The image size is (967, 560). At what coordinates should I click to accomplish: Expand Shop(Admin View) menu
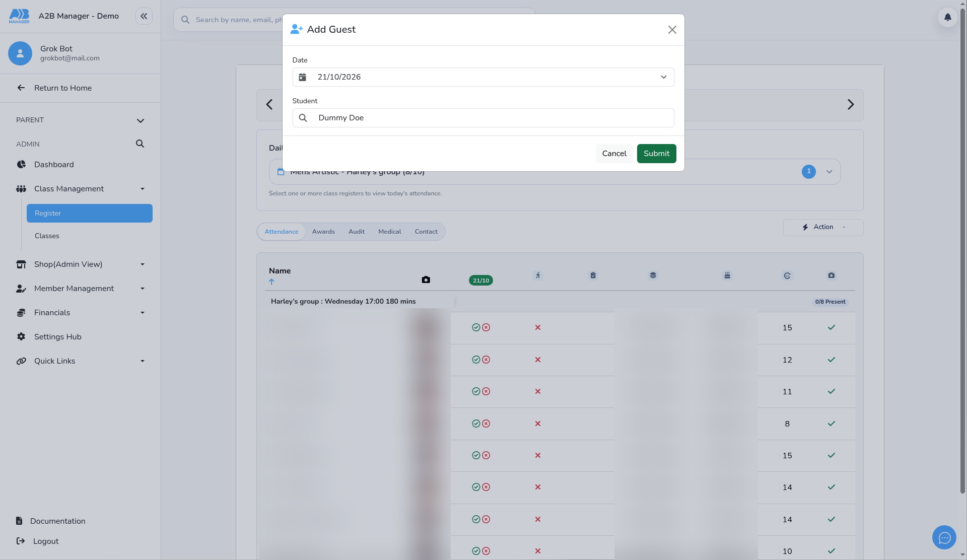coord(81,264)
